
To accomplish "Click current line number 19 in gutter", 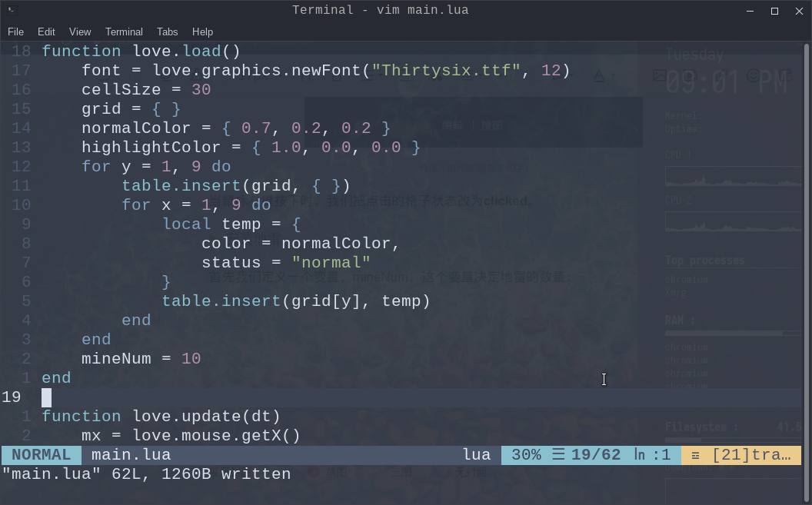I will (12, 397).
